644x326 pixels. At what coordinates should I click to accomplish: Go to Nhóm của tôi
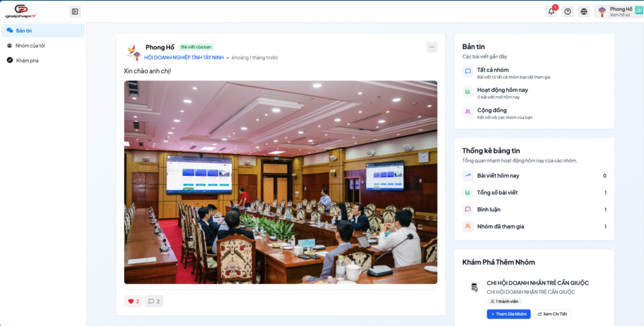coord(30,45)
